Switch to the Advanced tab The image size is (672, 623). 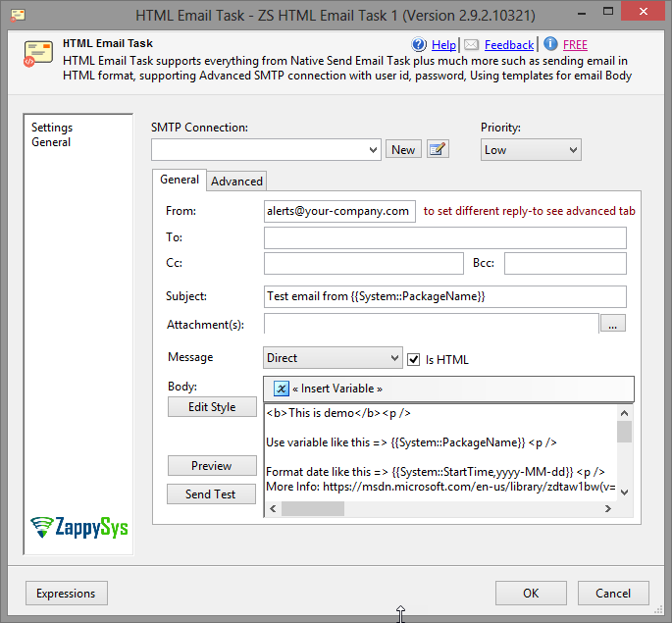[x=236, y=182]
